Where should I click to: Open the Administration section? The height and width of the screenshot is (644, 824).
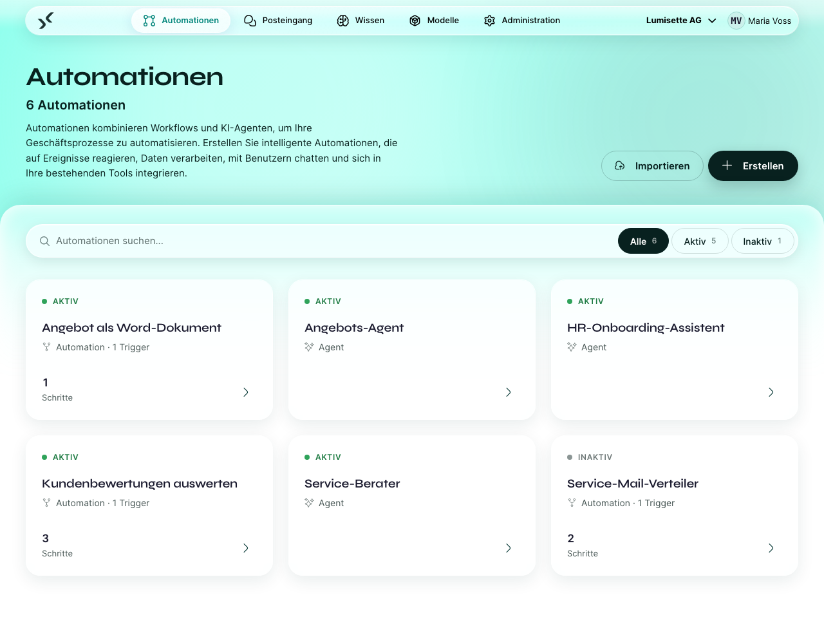coord(522,21)
